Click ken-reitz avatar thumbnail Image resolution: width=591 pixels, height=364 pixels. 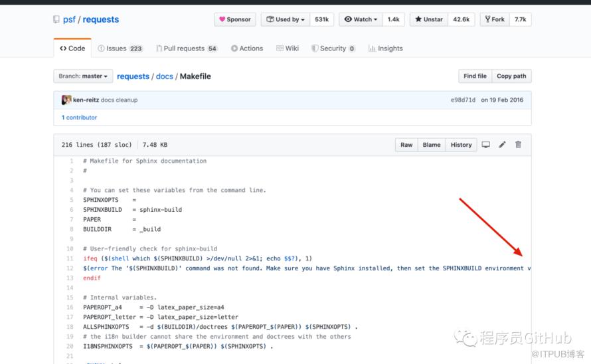pos(66,100)
